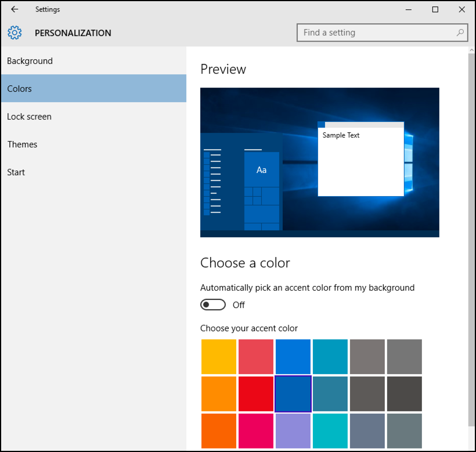The width and height of the screenshot is (476, 452).
Task: Select the rose red swatch in the top row
Action: 255,356
